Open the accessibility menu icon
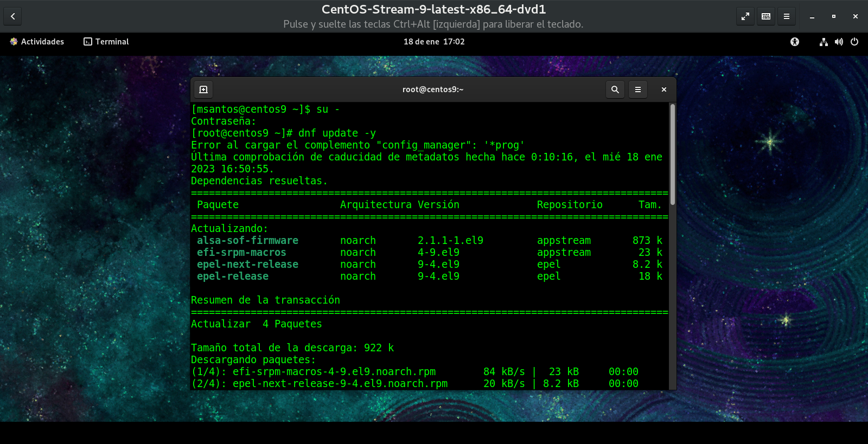 pos(795,42)
